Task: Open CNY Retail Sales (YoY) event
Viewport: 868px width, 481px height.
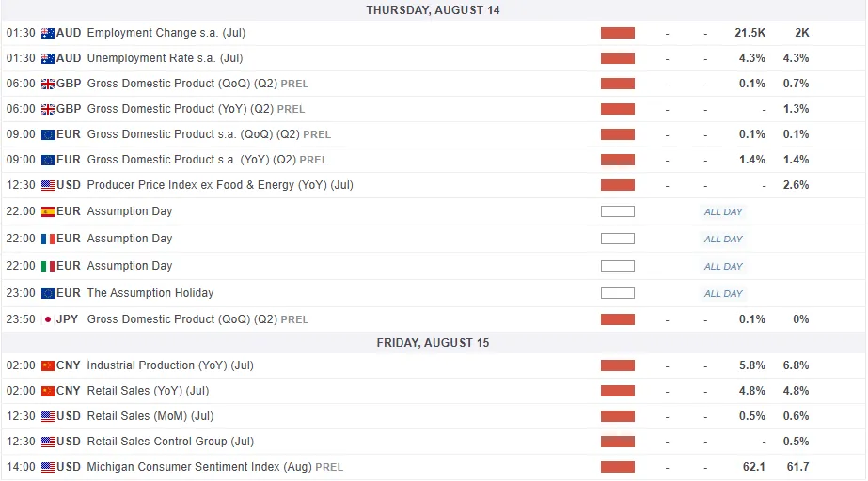Action: pyautogui.click(x=148, y=391)
